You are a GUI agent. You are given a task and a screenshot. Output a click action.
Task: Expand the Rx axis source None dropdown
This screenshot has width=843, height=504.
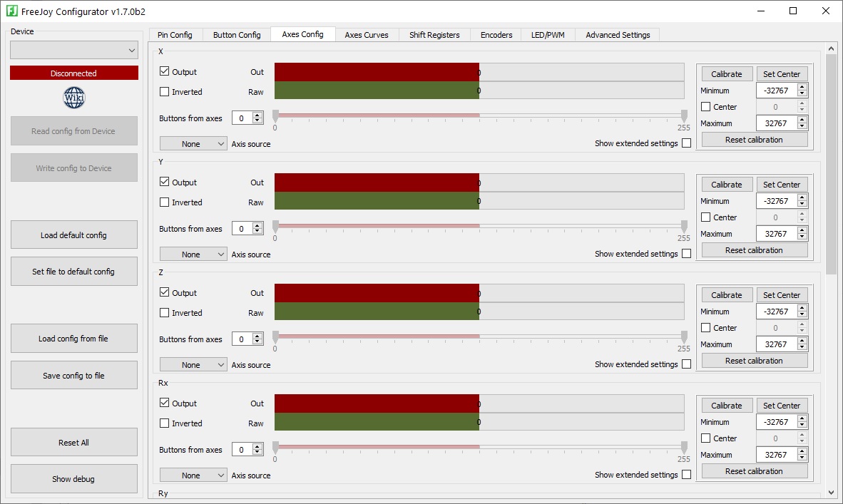tap(193, 475)
